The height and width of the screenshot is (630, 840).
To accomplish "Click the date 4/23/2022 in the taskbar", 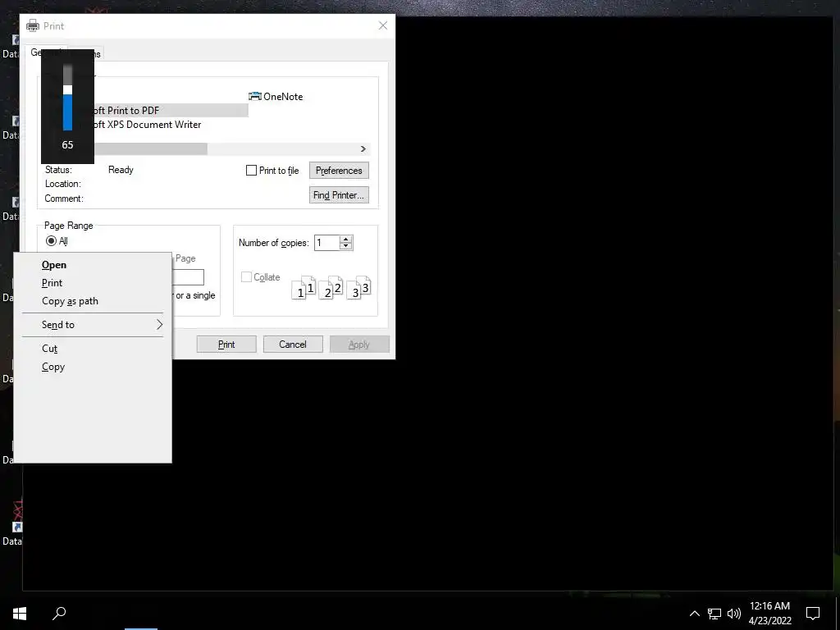I will click(x=769, y=621).
